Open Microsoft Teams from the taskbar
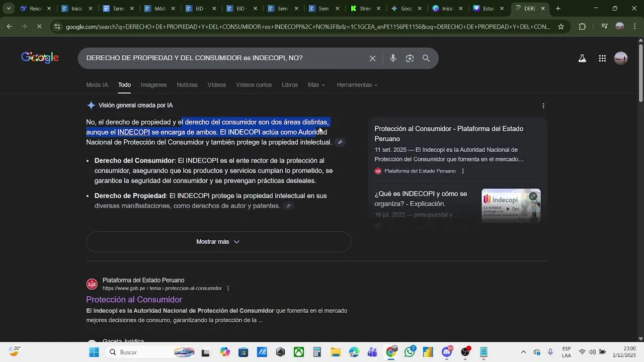This screenshot has height=362, width=644. (x=372, y=352)
